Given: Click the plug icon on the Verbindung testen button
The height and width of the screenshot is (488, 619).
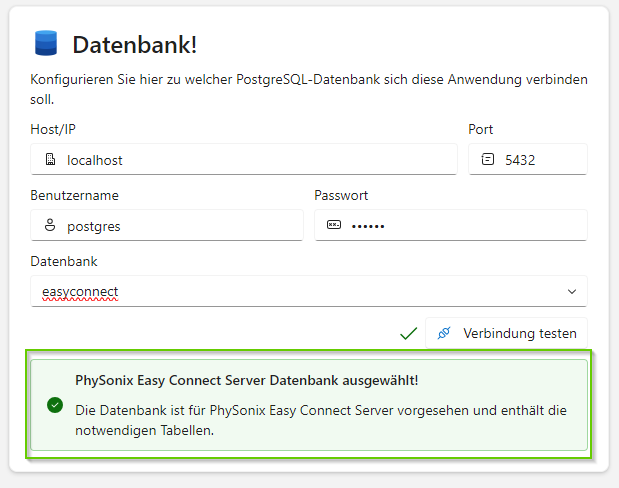Looking at the screenshot, I should pos(445,333).
